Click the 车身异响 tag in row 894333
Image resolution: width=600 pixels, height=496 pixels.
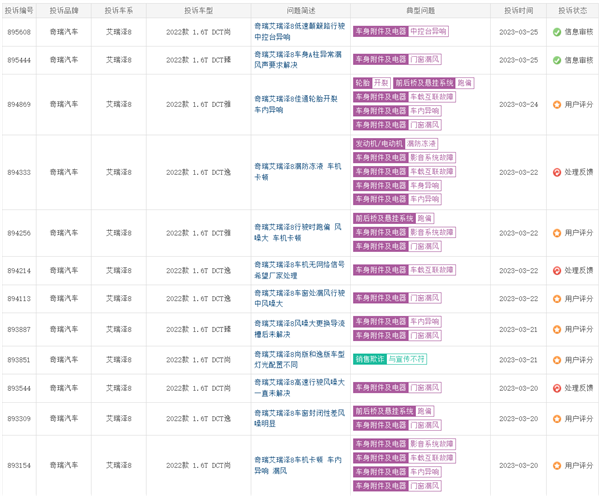pos(425,186)
